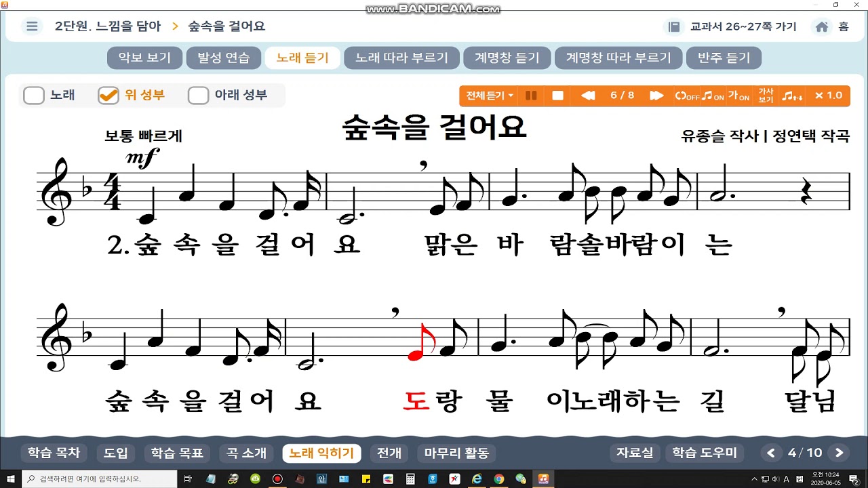Click the tray network icon
This screenshot has height=488, width=868.
click(x=766, y=479)
